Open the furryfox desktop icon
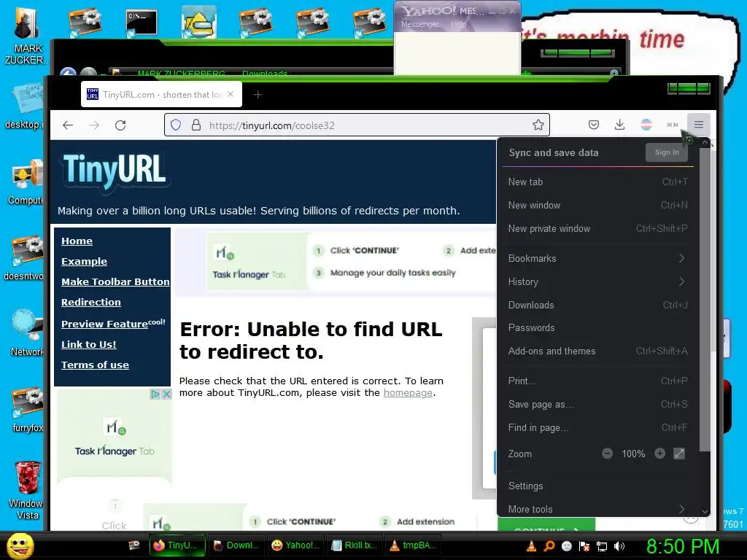The image size is (747, 560). (28, 410)
